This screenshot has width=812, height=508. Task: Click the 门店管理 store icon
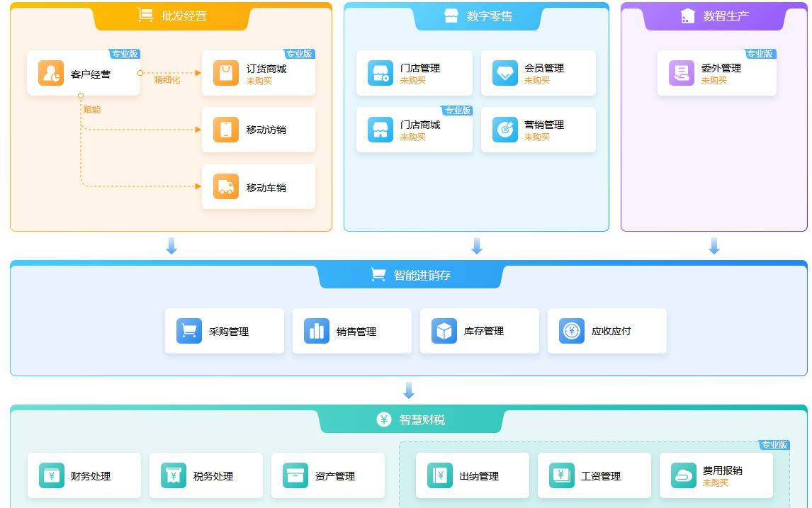380,73
